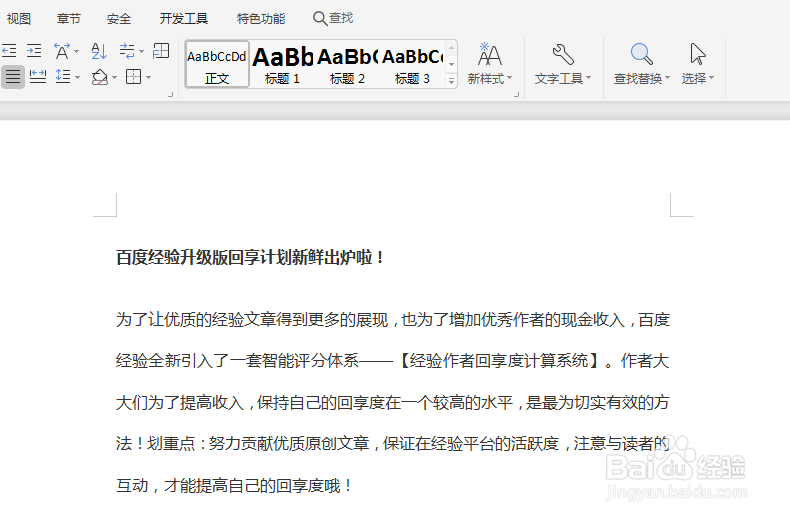Click the line starting 法！划重点
This screenshot has width=790, height=519.
(392, 443)
